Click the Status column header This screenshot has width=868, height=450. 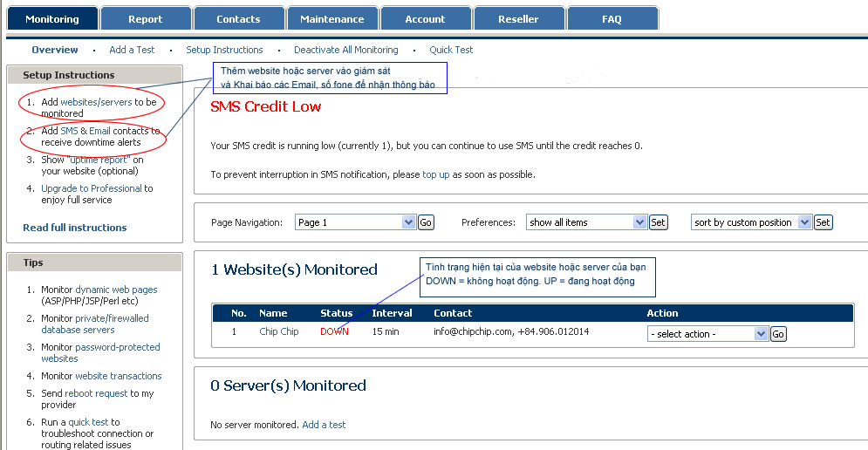coord(337,313)
